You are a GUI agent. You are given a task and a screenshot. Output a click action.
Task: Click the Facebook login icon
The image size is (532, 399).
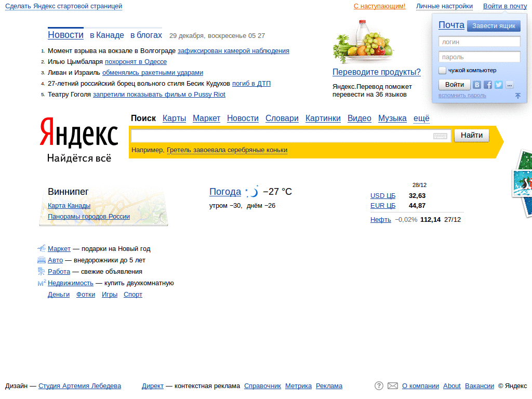487,85
